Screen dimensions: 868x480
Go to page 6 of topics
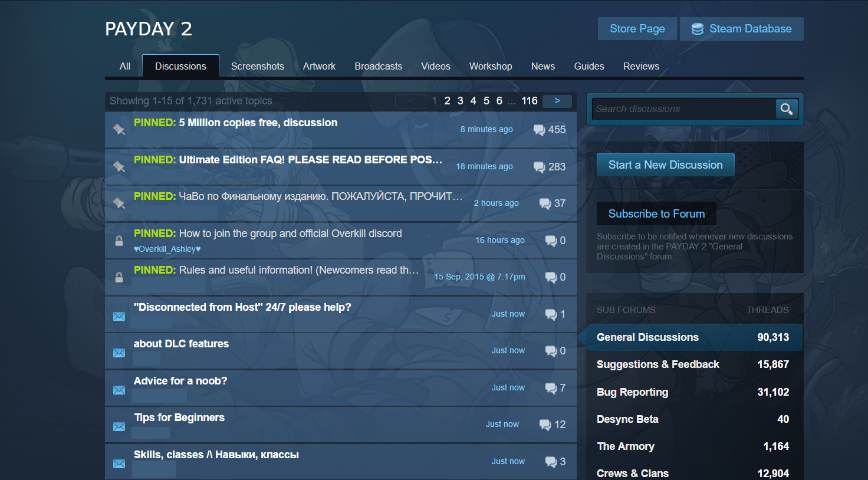[499, 101]
